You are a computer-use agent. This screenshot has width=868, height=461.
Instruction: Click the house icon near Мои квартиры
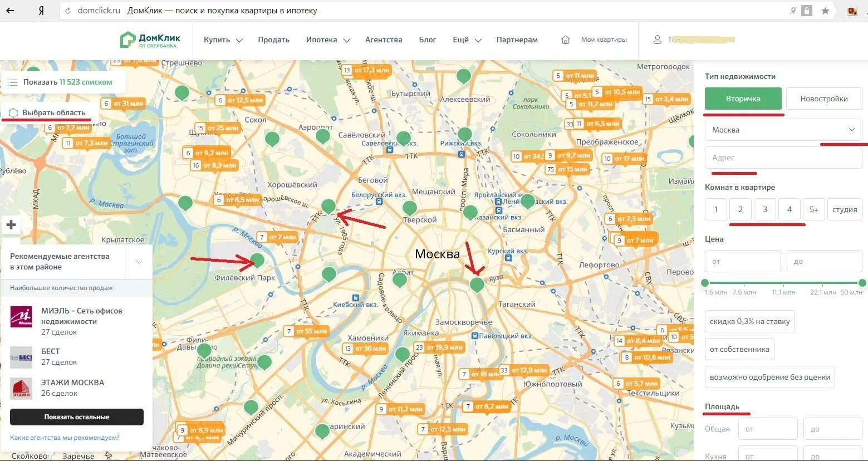point(566,40)
